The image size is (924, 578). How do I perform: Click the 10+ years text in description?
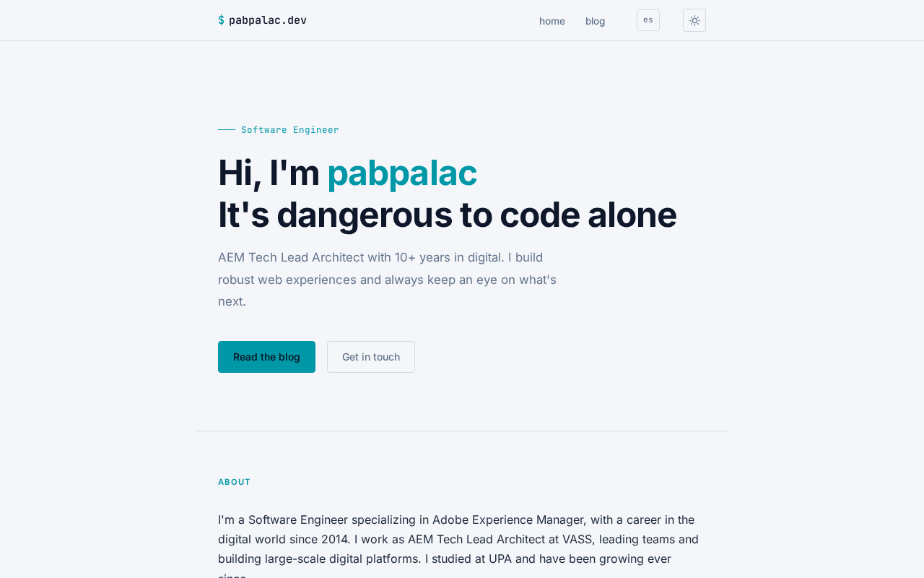(x=427, y=257)
